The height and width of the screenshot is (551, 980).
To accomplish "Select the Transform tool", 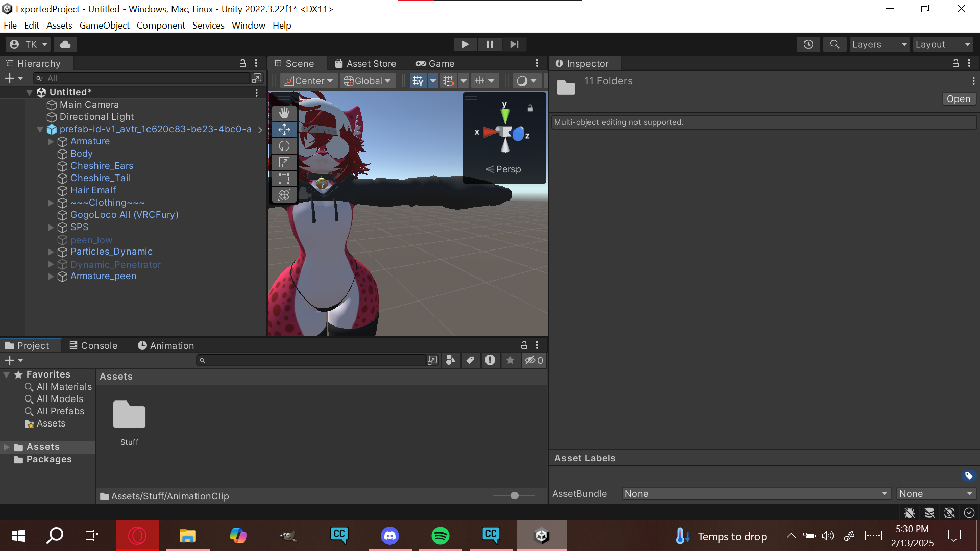I will coord(284,195).
